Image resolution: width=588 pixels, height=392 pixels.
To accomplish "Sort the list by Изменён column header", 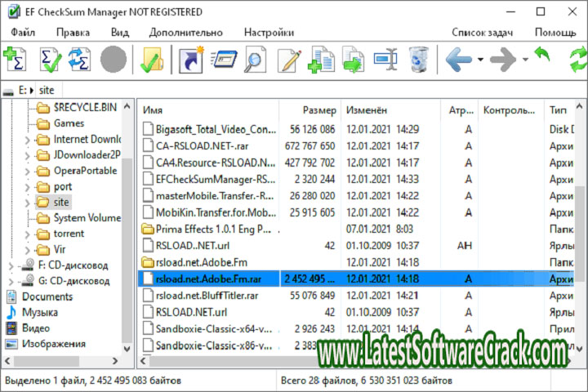I will (390, 110).
